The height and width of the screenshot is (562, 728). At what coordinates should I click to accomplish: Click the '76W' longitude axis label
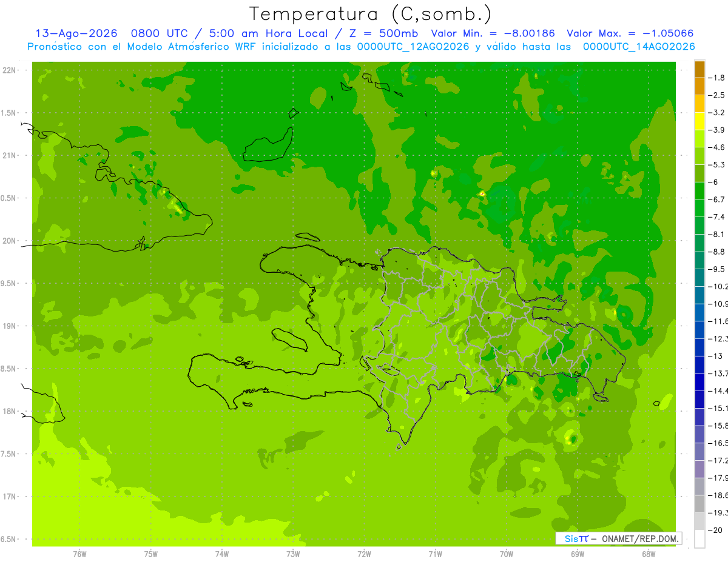pyautogui.click(x=79, y=554)
